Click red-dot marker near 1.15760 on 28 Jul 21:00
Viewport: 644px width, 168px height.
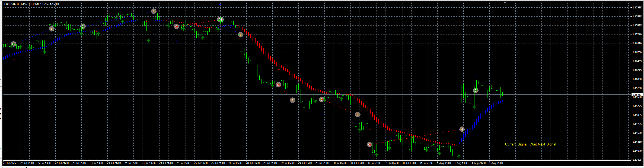[278, 85]
